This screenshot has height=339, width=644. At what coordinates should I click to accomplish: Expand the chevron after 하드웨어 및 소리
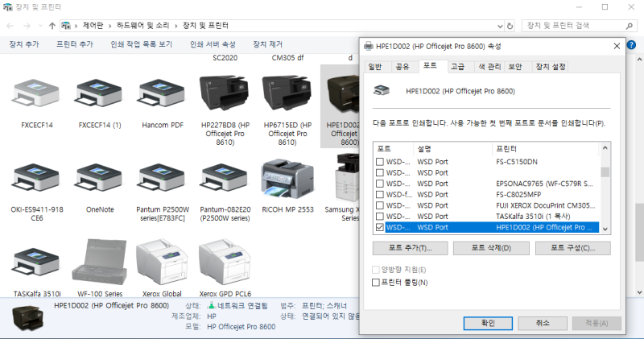click(x=175, y=26)
